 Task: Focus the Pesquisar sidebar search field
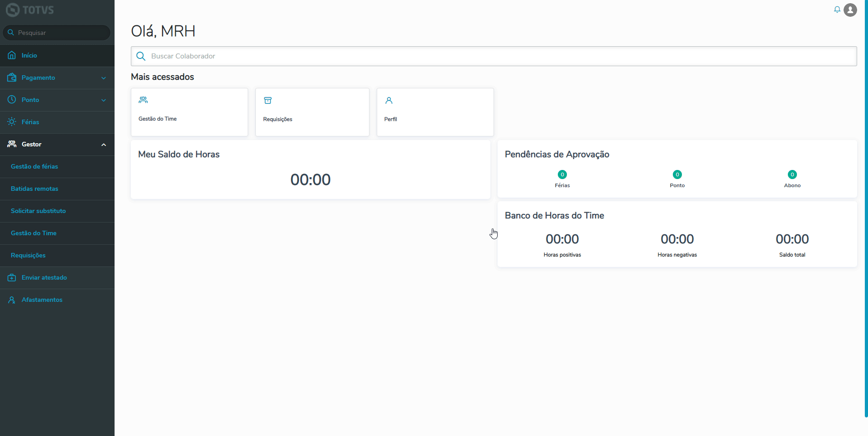(x=57, y=33)
